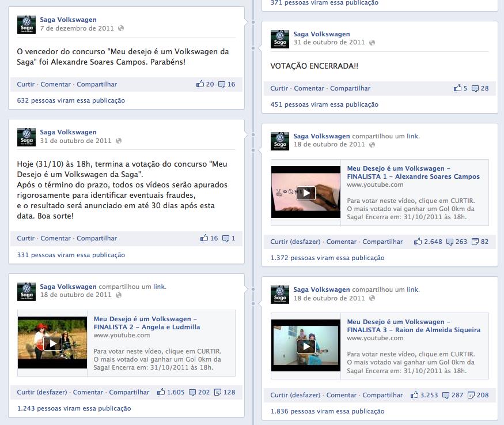Click 331 pessoas viram essa publicação
The height and width of the screenshot is (425, 504).
[x=71, y=255]
